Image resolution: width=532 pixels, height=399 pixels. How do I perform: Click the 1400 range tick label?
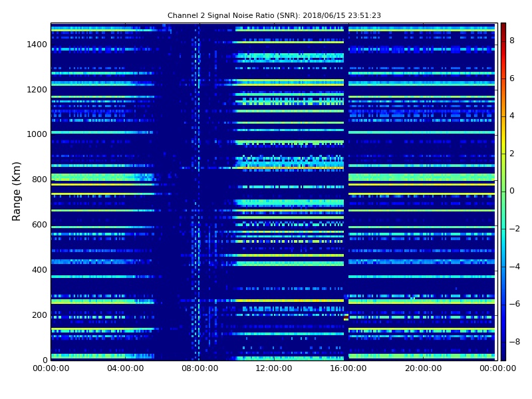37,45
